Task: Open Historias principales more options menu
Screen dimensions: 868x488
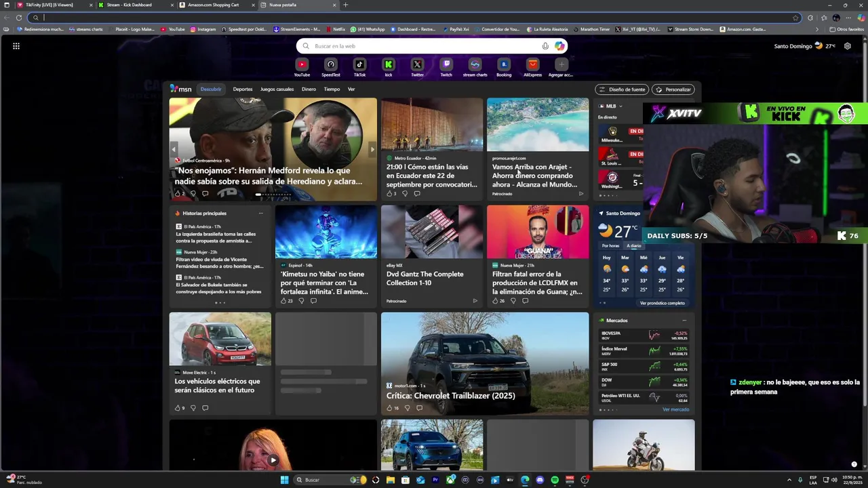Action: (260, 213)
